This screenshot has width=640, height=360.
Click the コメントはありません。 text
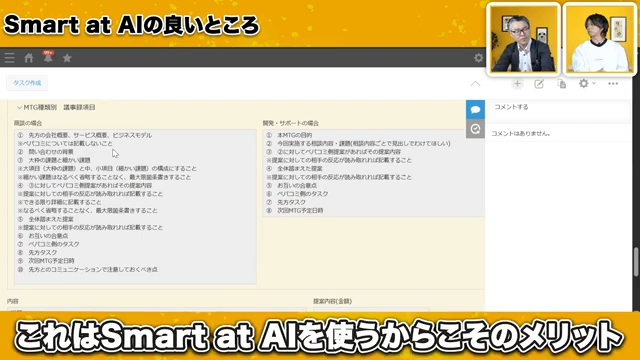click(x=521, y=133)
